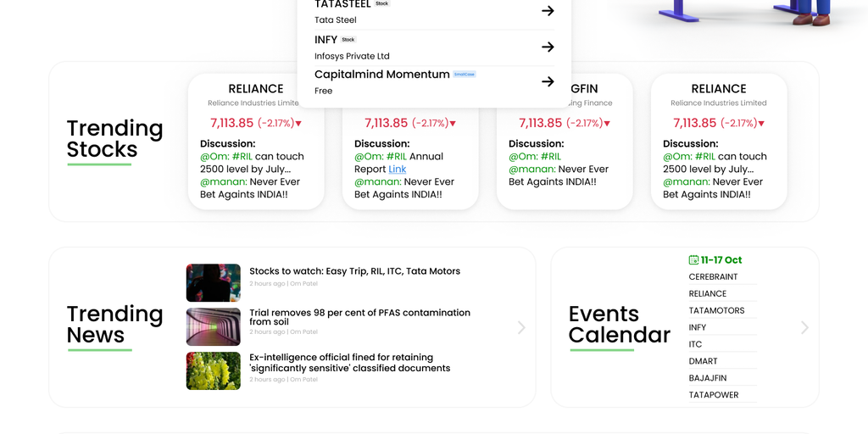This screenshot has width=868, height=434.
Task: Click the Stocks to watch thumbnail
Action: pyautogui.click(x=213, y=283)
